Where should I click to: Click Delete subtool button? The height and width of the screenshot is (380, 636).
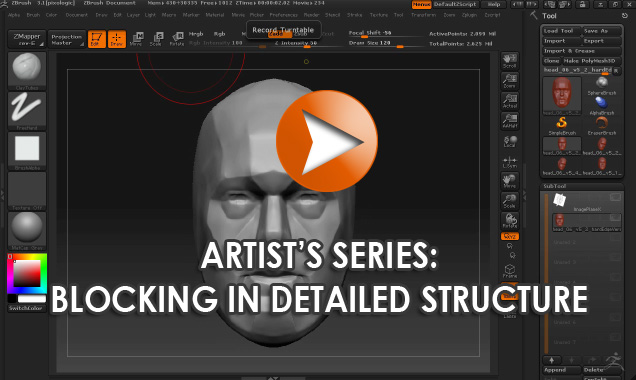[x=602, y=370]
